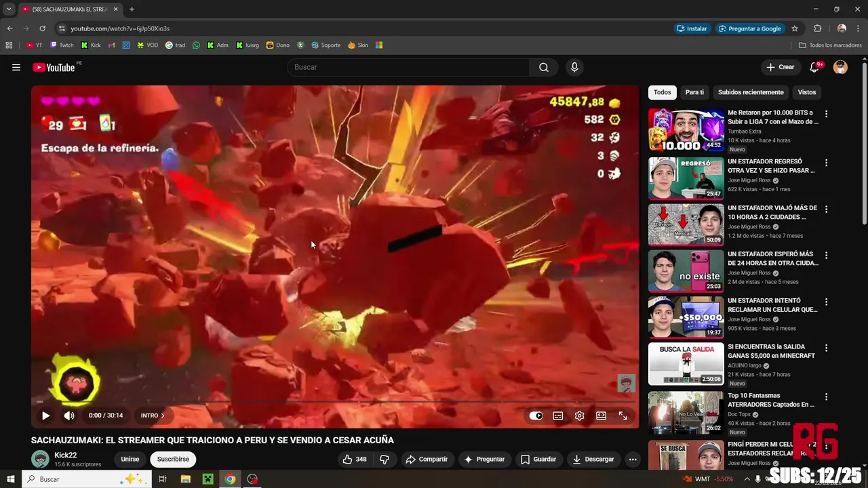Open the Todos los marcadores folder
Viewport: 868px width, 488px height.
point(830,45)
